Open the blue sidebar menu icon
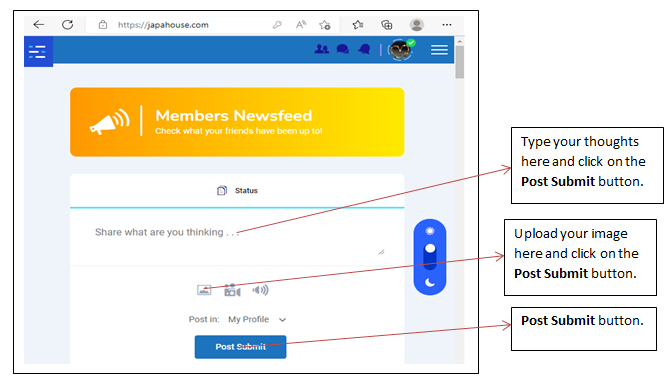The width and height of the screenshot is (671, 385). (38, 51)
